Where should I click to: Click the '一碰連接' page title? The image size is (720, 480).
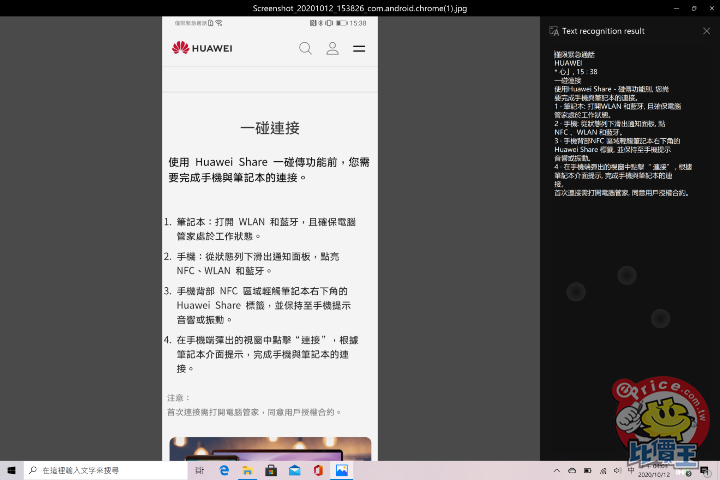(270, 128)
